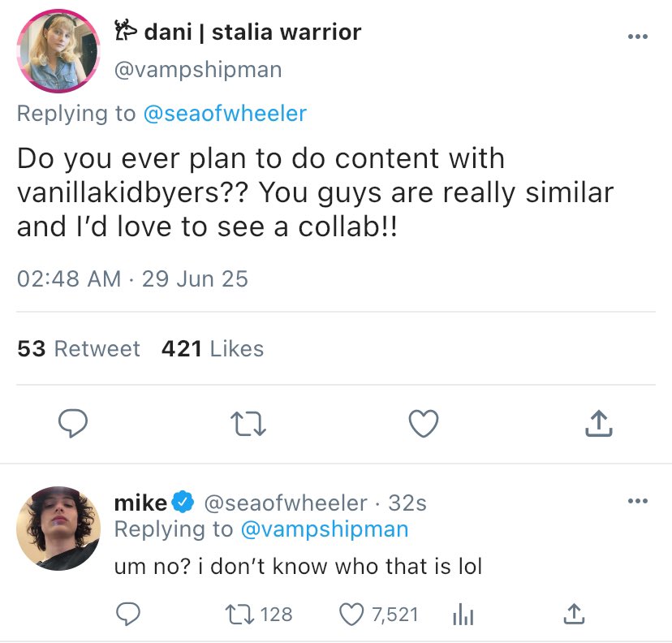This screenshot has width=672, height=643.
Task: Open the @vampshipman reply link
Action: tap(325, 529)
